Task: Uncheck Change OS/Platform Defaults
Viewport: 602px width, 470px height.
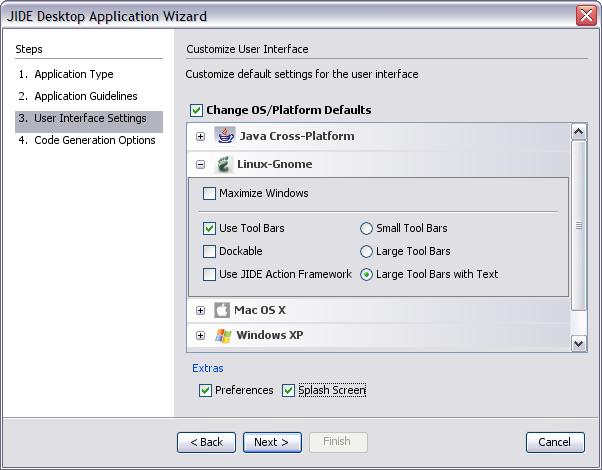Action: (196, 110)
